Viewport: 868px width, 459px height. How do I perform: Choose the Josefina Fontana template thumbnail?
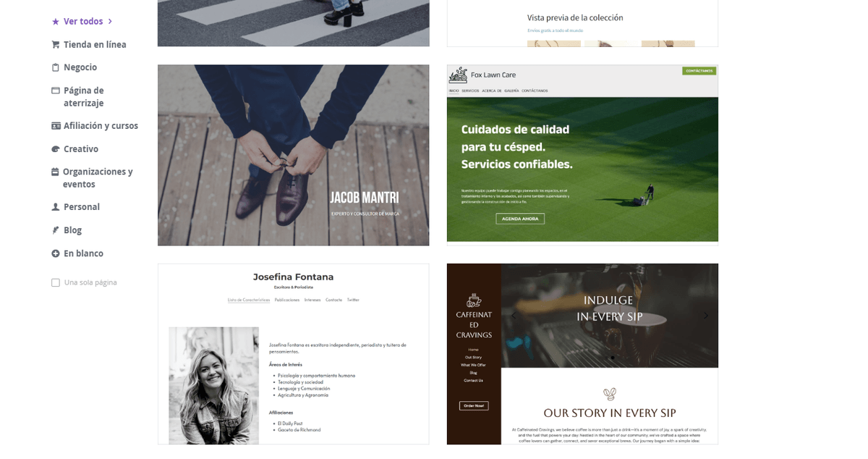[x=294, y=354]
